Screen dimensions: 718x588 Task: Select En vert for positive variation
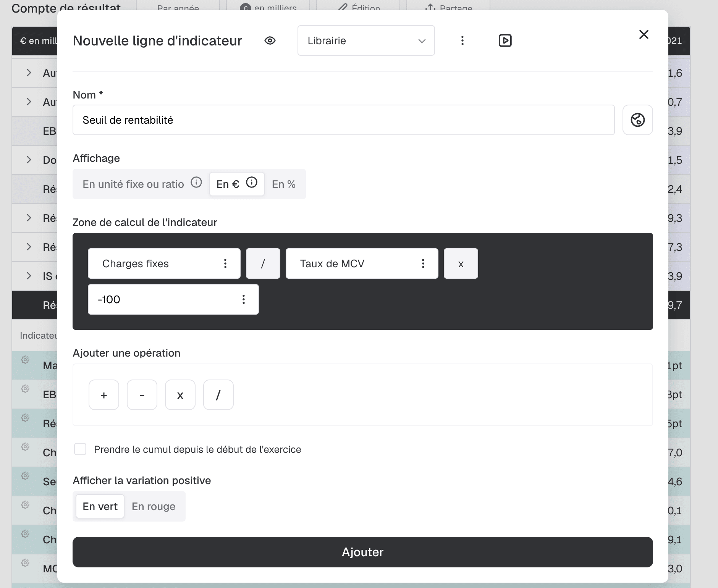pos(100,506)
